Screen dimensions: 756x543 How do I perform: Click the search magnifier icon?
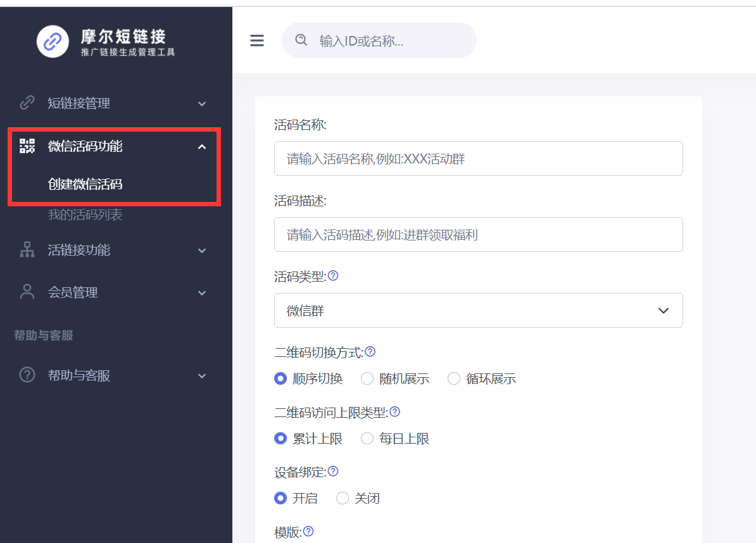point(301,40)
